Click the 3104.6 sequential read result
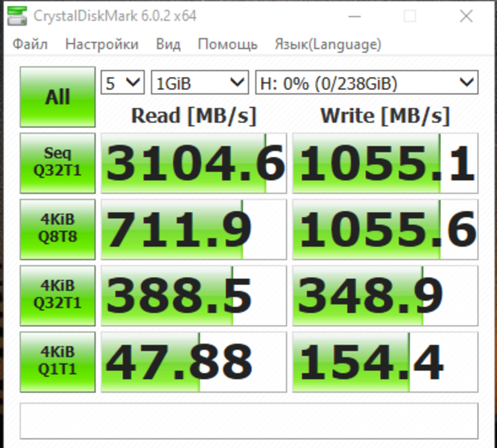The image size is (497, 448). (194, 163)
